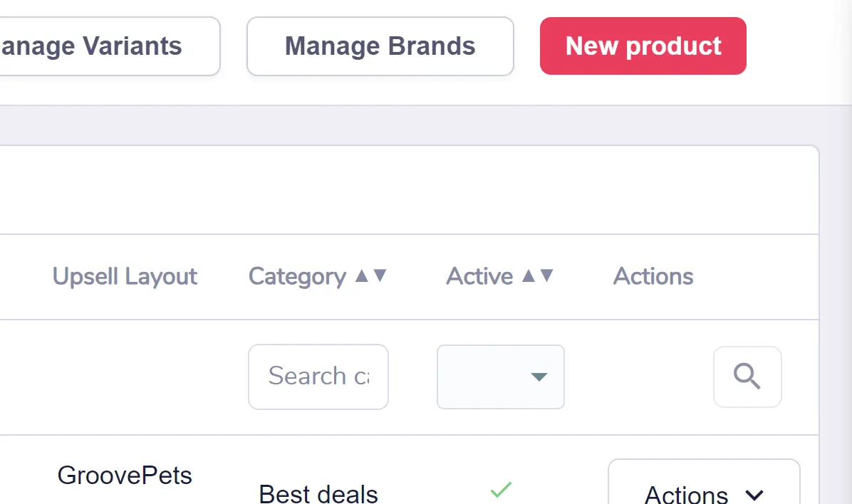This screenshot has width=852, height=504.
Task: Sort Active column descending arrow
Action: click(546, 276)
